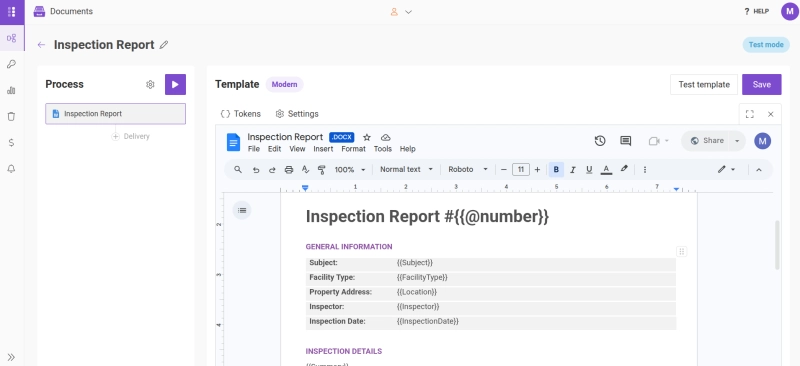Save the template
This screenshot has width=800, height=366.
[x=761, y=85]
